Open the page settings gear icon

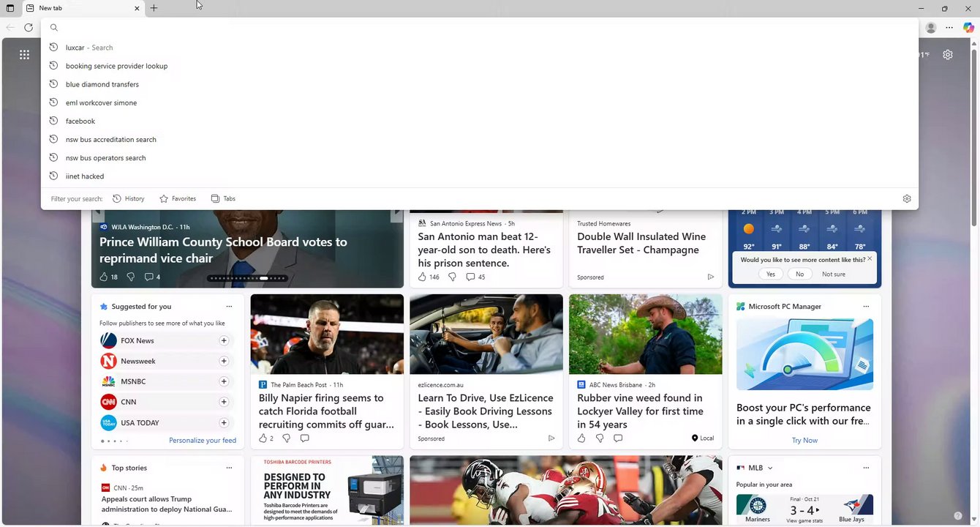[948, 54]
